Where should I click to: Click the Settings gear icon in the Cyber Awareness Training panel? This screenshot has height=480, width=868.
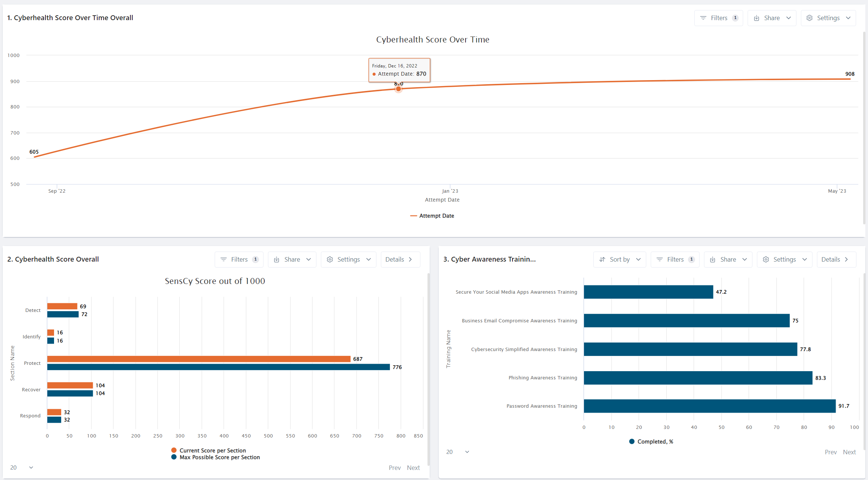point(766,259)
